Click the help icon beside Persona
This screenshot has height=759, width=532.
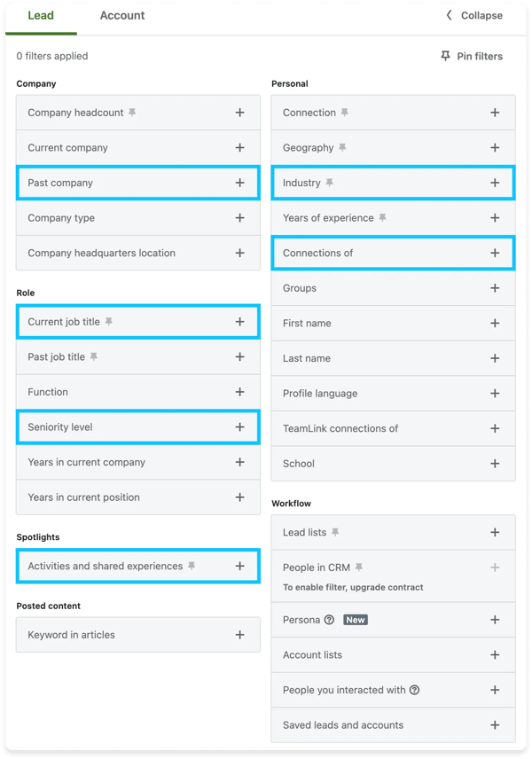click(x=330, y=620)
